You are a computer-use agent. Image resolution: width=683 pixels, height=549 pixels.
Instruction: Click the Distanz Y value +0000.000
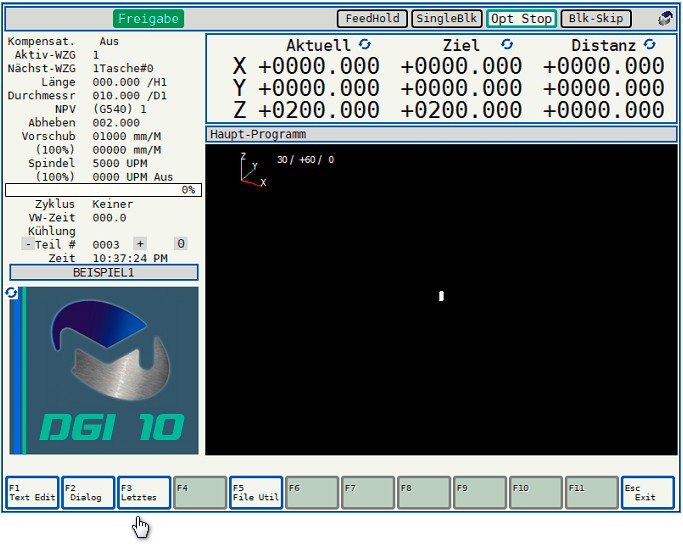point(603,88)
